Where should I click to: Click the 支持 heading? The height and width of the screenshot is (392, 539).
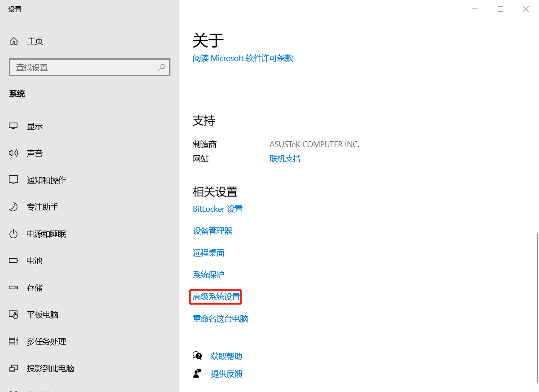[x=204, y=120]
